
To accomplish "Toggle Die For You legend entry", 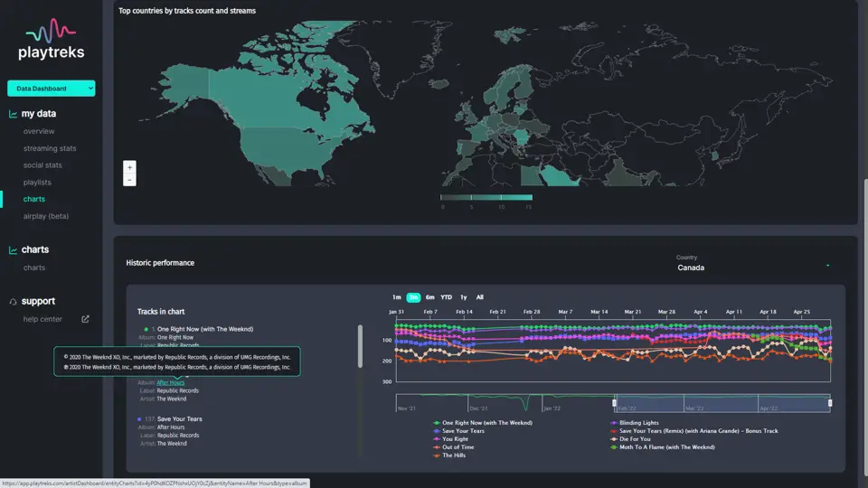I will coord(630,439).
